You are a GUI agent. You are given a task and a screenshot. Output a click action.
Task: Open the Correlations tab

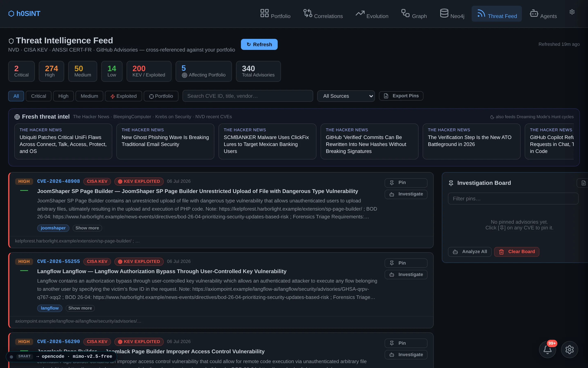(323, 14)
